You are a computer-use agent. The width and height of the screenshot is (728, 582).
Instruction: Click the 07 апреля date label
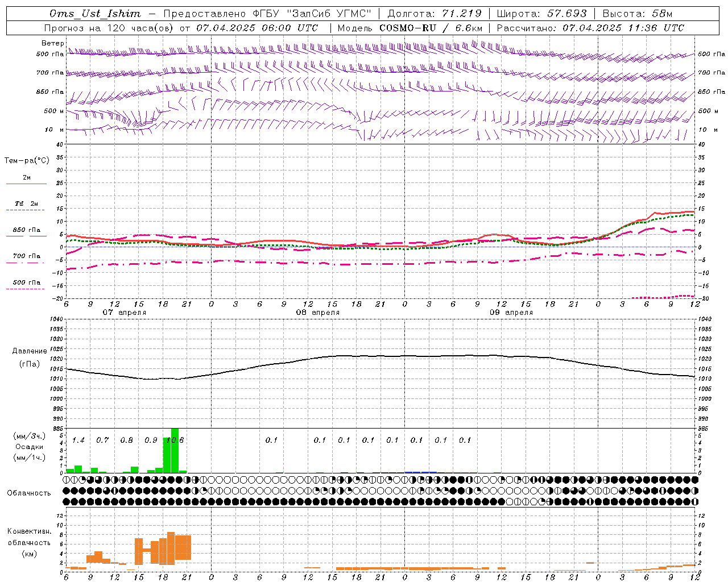[125, 313]
